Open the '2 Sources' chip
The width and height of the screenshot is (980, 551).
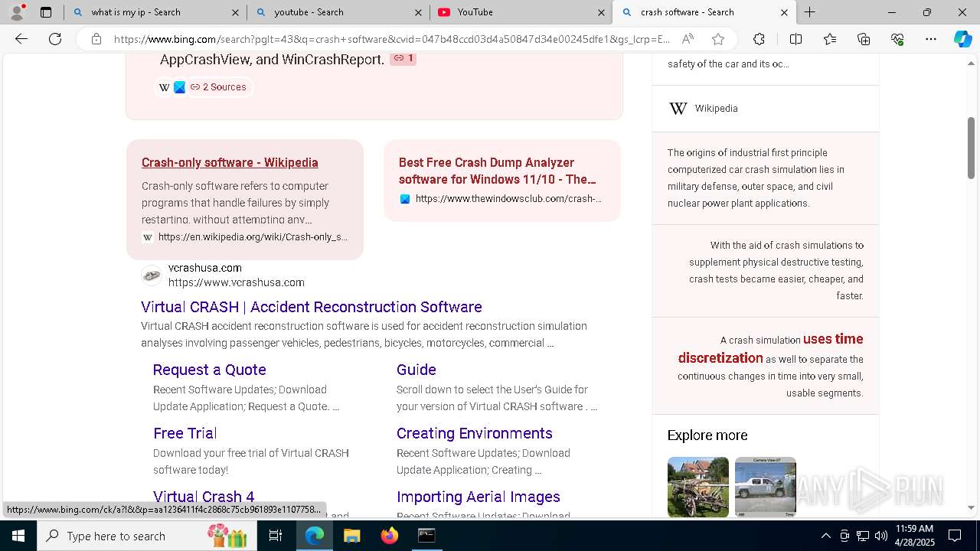click(218, 87)
